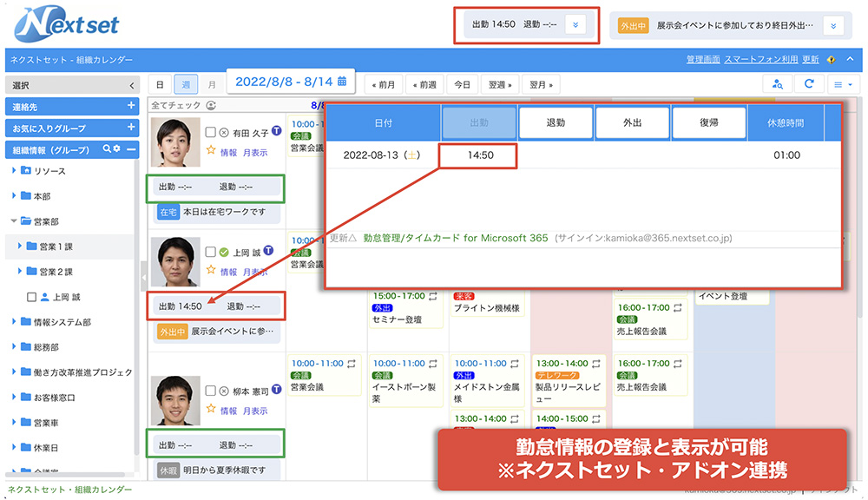
Task: Collapse the 営業部 folder
Action: (13, 221)
